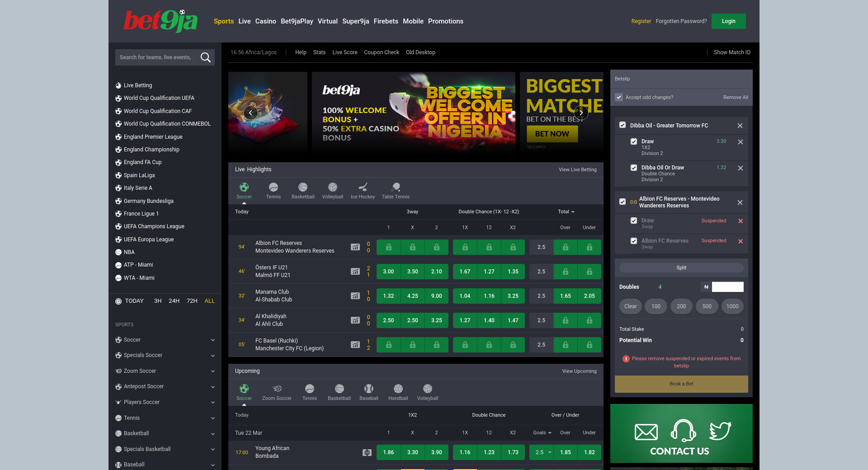The image size is (868, 470).
Task: Expand Specials Soccer in sidebar
Action: click(x=212, y=356)
